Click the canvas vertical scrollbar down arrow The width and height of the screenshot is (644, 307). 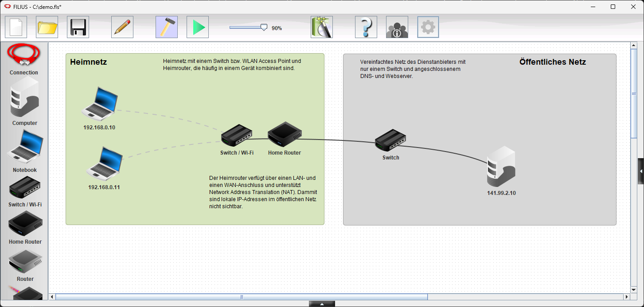pyautogui.click(x=633, y=289)
